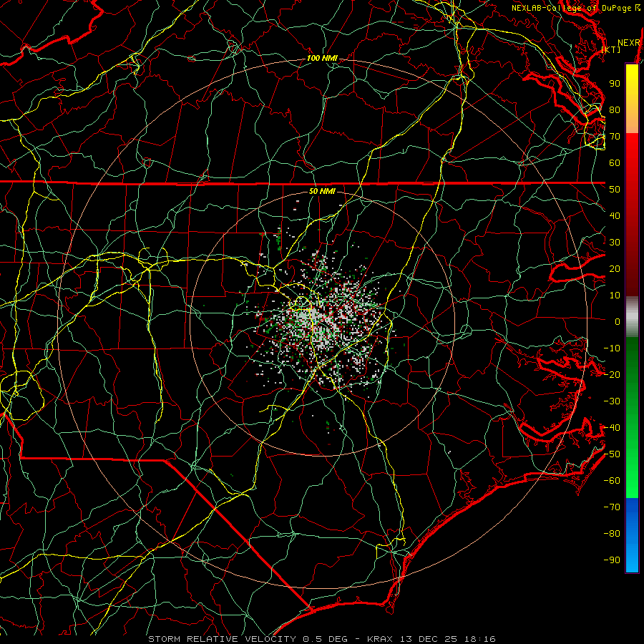This screenshot has height=644, width=644.
Task: Click the 50 NMI range ring label
Action: tap(322, 191)
